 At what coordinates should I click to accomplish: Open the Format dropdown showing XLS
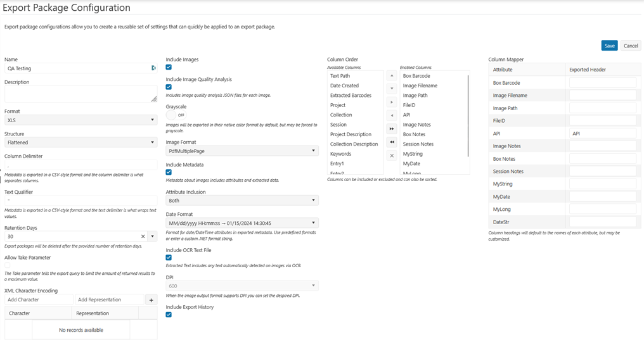click(x=80, y=120)
